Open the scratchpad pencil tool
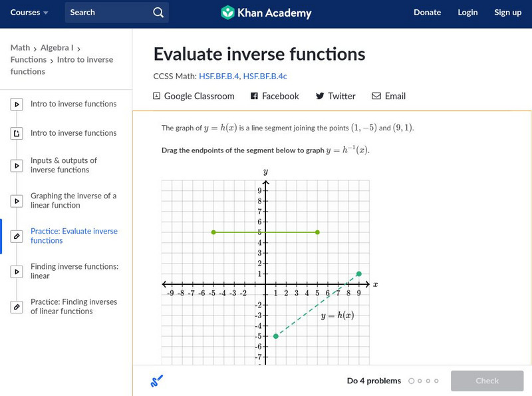Screen dimensions: 532x396 157,381
